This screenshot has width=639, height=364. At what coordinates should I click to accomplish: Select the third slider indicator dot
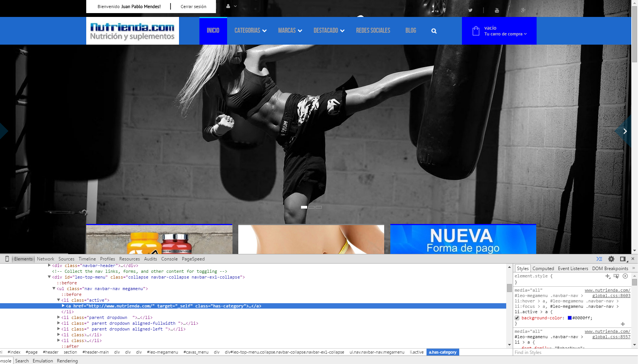pyautogui.click(x=319, y=207)
